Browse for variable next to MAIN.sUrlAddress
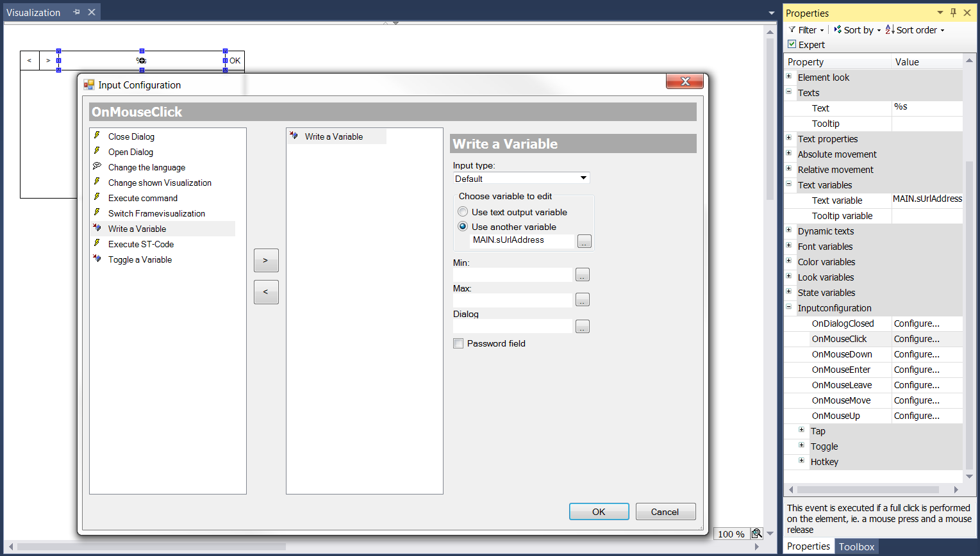The image size is (980, 556). (x=584, y=241)
